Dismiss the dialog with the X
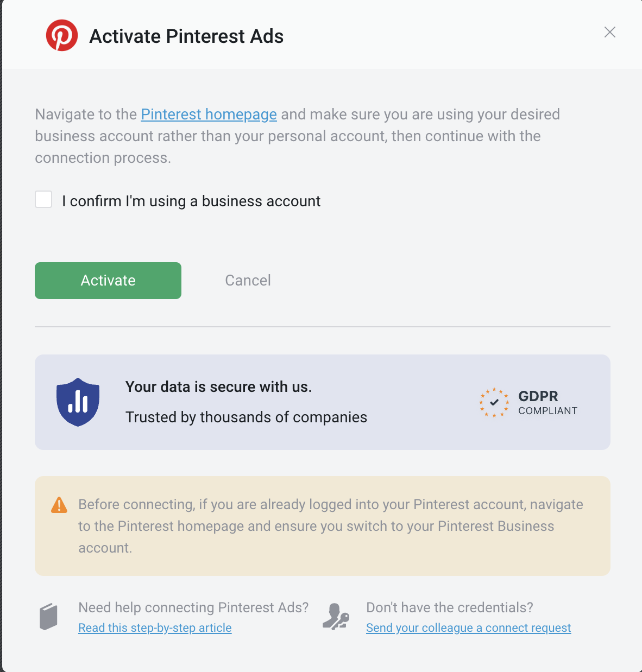Image resolution: width=642 pixels, height=672 pixels. pos(609,32)
